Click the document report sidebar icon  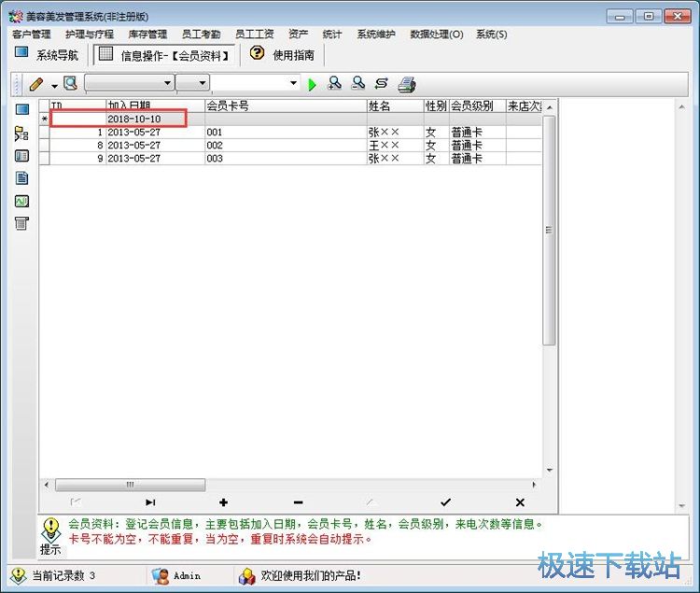(x=21, y=178)
